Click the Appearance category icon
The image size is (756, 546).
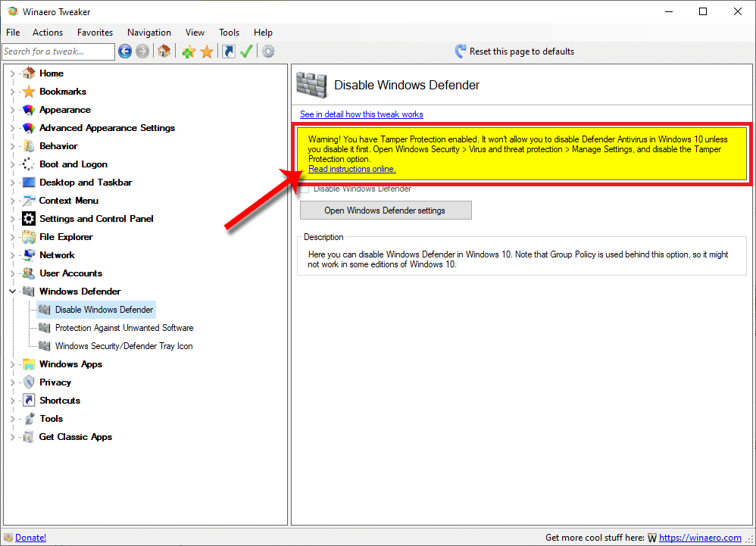[x=29, y=110]
